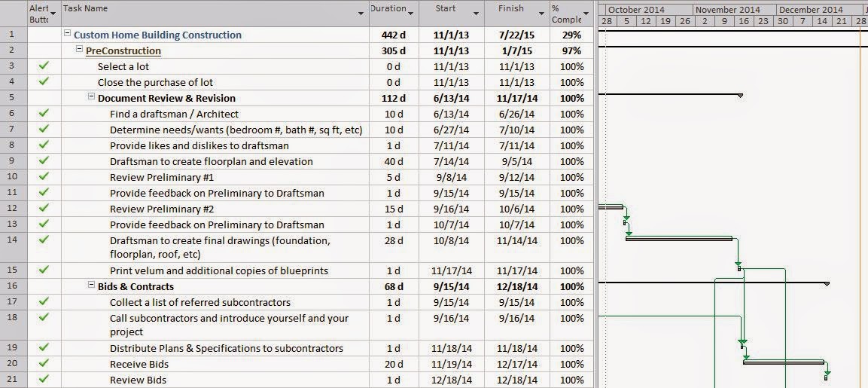
Task: Click Gantt bar for Receive Bids task
Action: click(784, 362)
